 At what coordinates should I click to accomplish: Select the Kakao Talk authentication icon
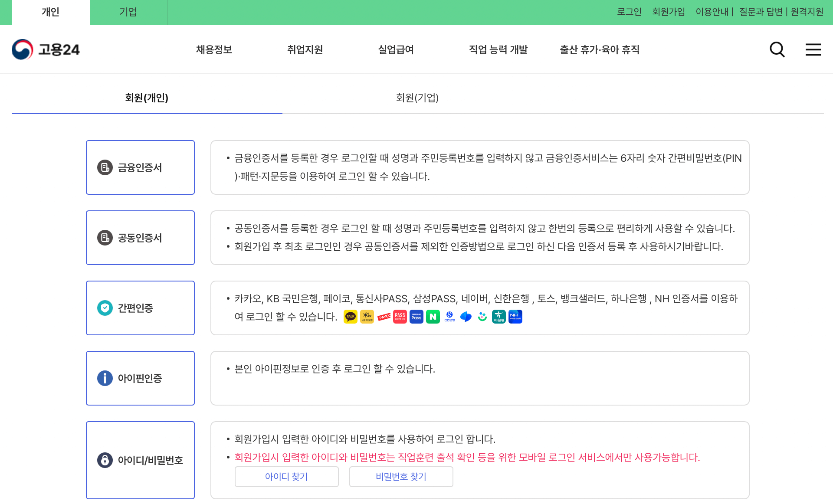350,317
